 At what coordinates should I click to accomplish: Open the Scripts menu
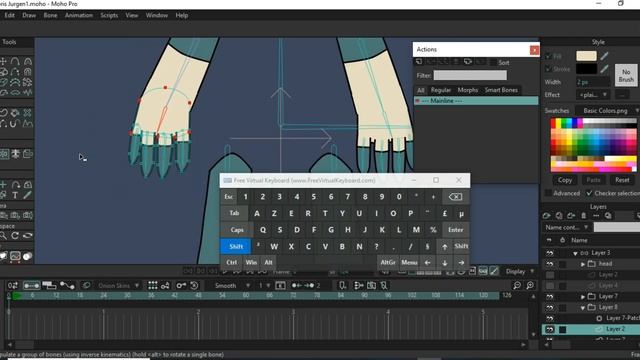coord(109,15)
